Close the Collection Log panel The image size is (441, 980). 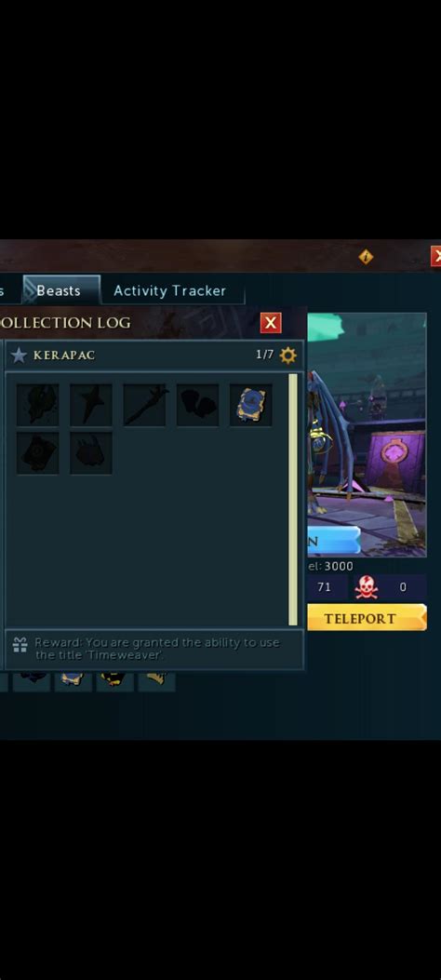pos(271,323)
